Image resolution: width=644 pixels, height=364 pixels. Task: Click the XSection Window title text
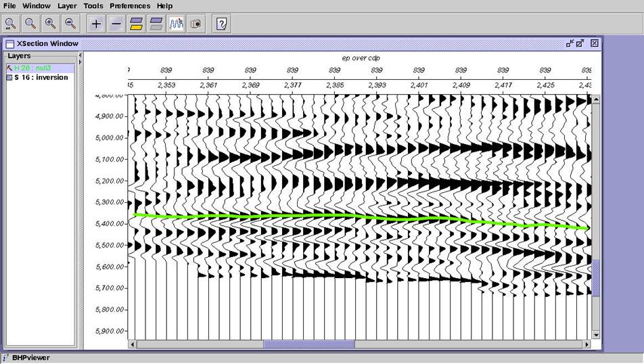point(47,43)
